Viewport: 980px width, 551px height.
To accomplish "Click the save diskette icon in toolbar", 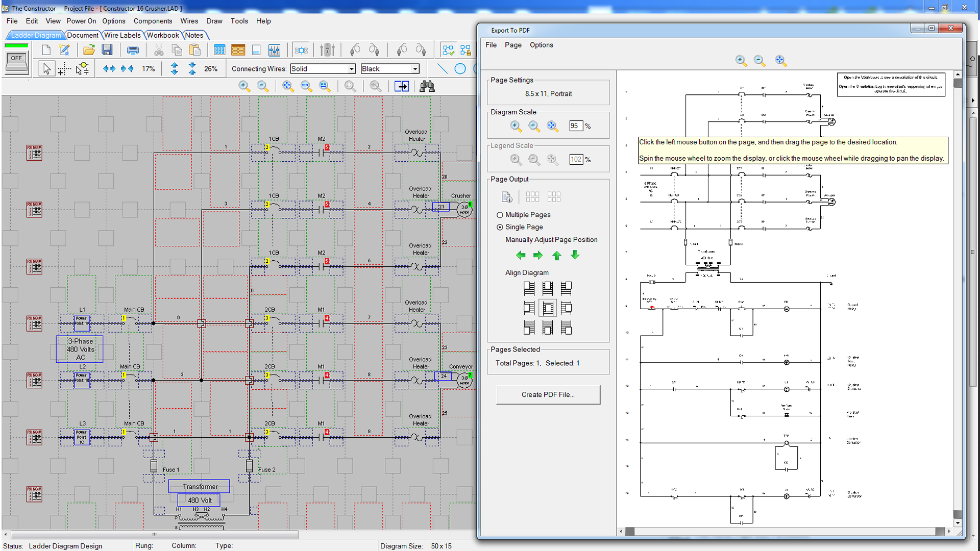I will pyautogui.click(x=107, y=50).
